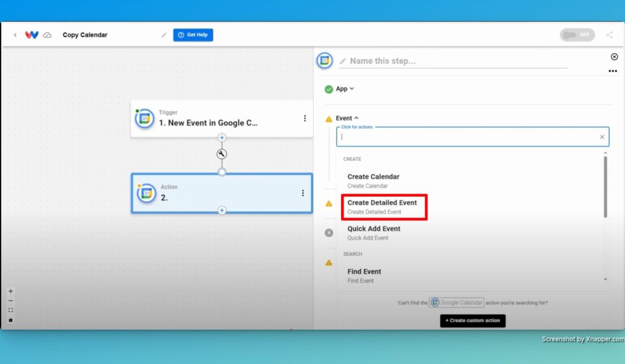The width and height of the screenshot is (625, 364).
Task: Click the wrench icon between steps
Action: click(222, 154)
